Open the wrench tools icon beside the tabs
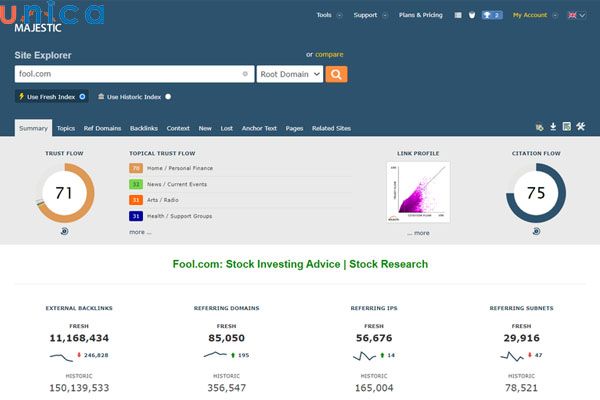The width and height of the screenshot is (600, 400). click(x=580, y=127)
